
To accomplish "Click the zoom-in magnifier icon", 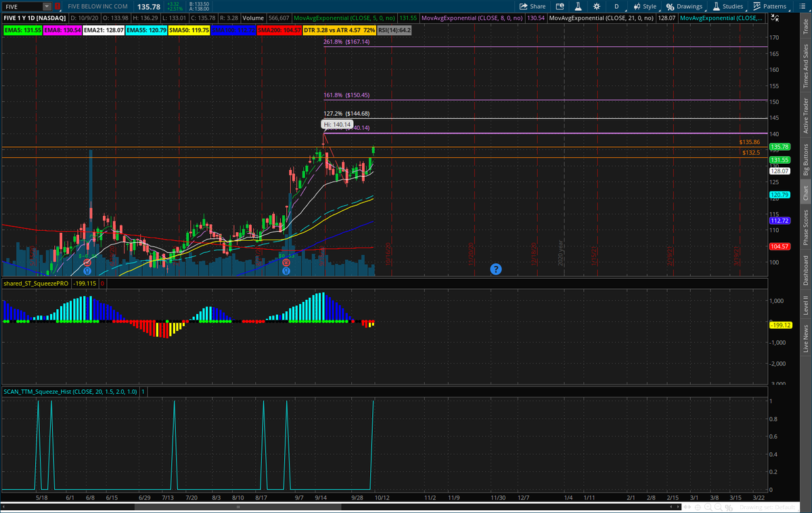I will coord(708,506).
